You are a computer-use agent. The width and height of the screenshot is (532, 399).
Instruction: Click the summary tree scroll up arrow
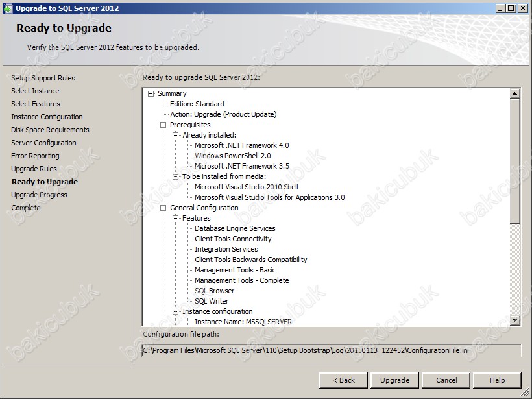click(515, 93)
